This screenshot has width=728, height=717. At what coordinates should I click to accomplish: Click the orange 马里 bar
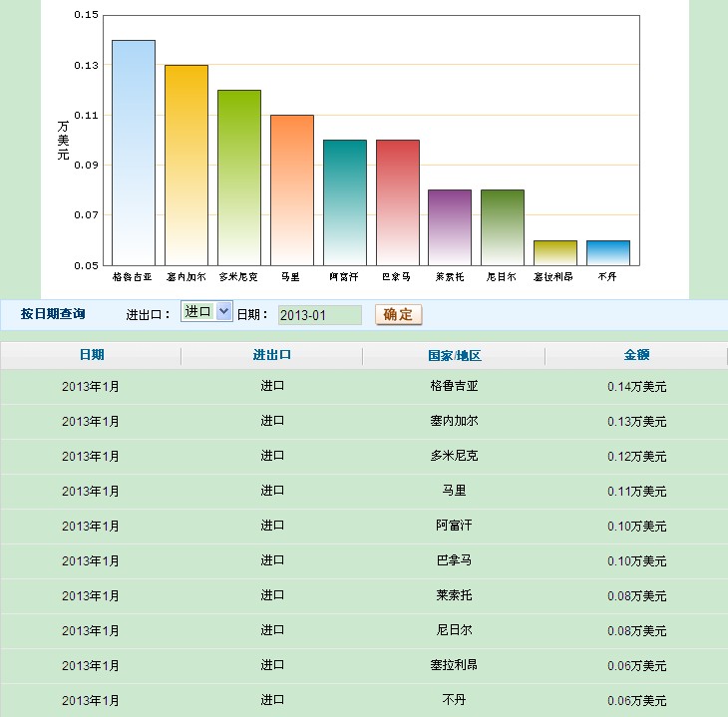292,189
